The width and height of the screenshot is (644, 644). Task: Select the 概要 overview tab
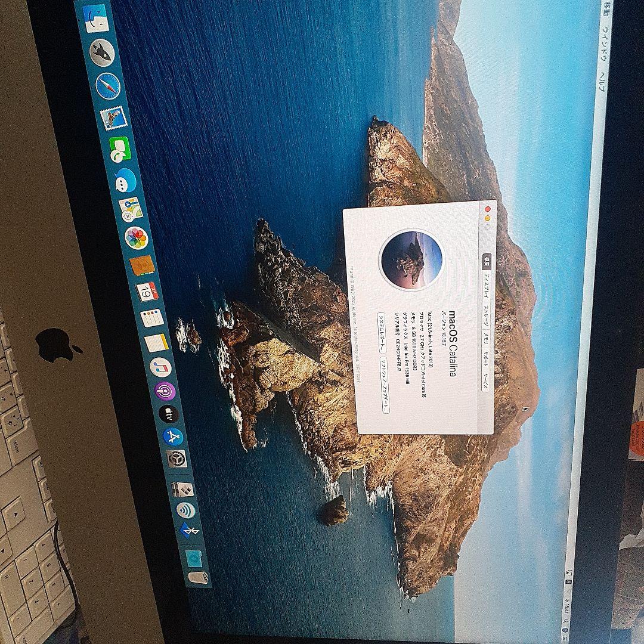487,260
